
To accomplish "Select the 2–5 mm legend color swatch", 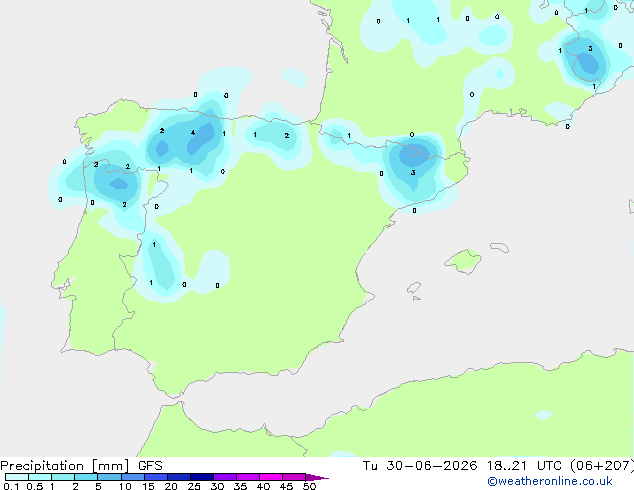I will click(86, 477).
